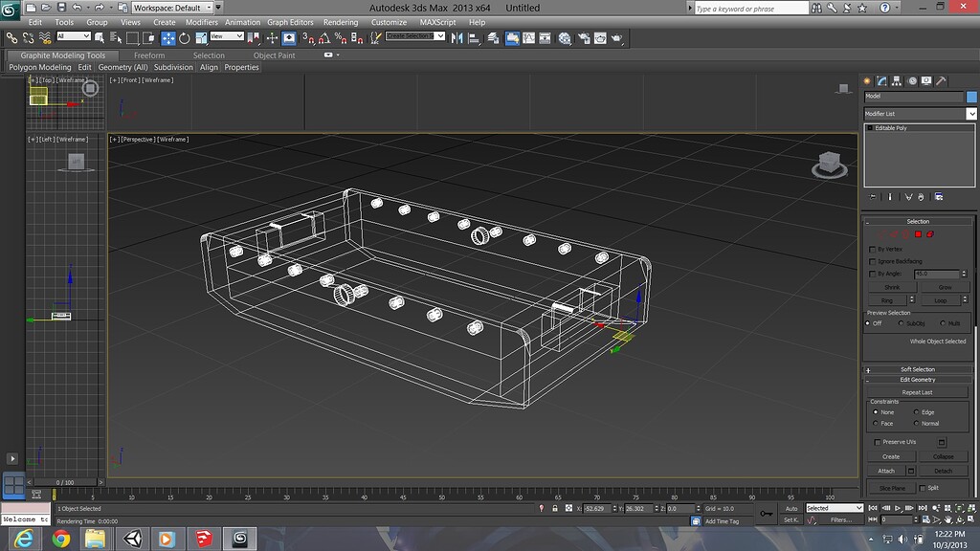Click the object color swatch next to Model

pyautogui.click(x=971, y=97)
